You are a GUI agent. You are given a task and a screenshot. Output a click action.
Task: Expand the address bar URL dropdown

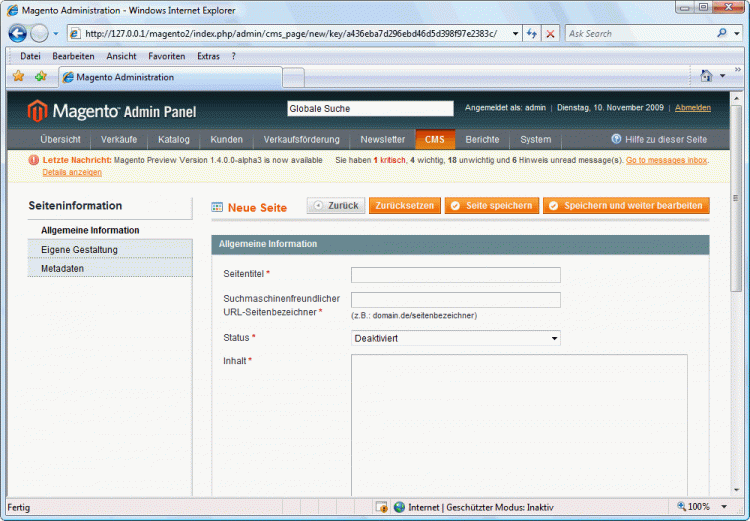click(515, 33)
